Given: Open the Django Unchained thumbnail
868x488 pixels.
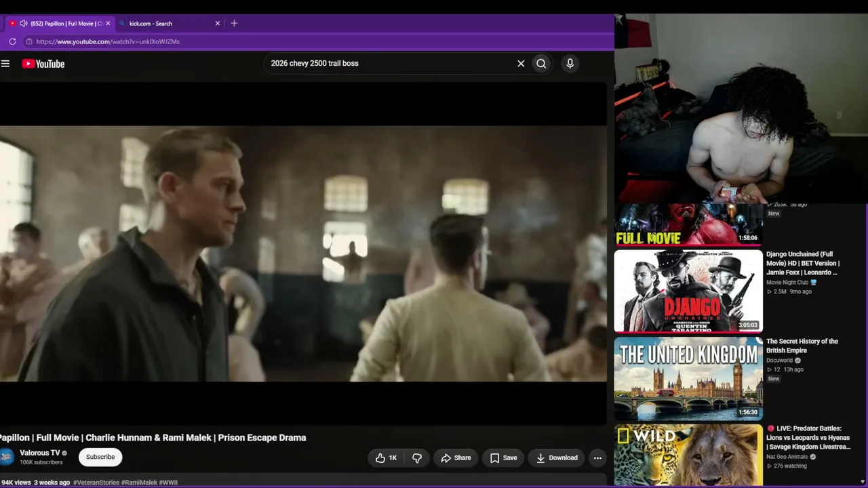Looking at the screenshot, I should [x=688, y=291].
